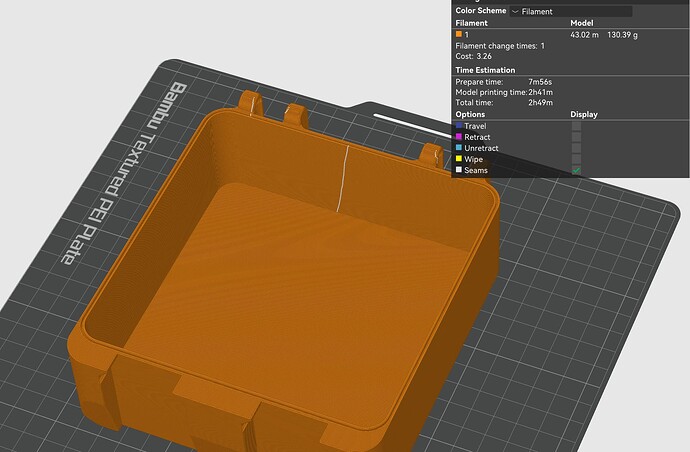Select the Seams option label
This screenshot has width=690, height=452.
[476, 170]
